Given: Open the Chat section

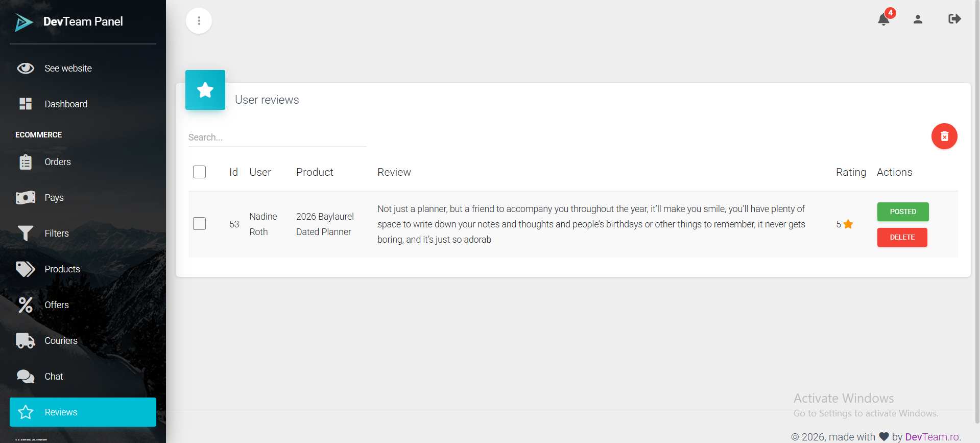Looking at the screenshot, I should point(54,377).
